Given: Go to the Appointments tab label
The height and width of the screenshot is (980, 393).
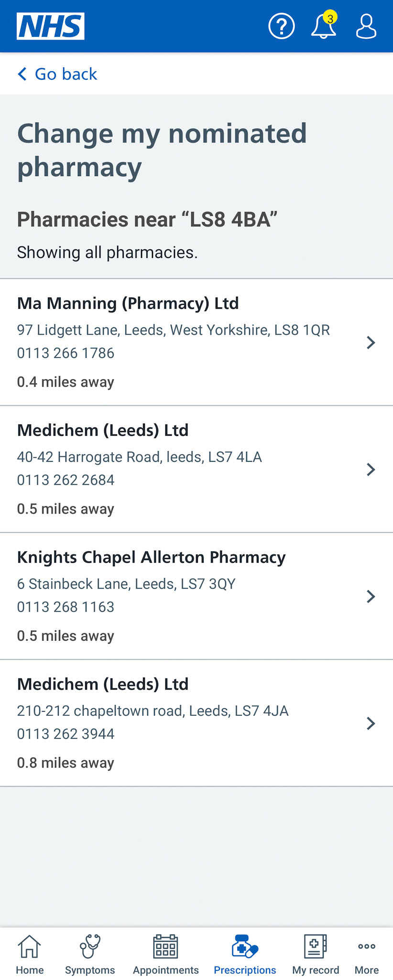Looking at the screenshot, I should pyautogui.click(x=165, y=970).
